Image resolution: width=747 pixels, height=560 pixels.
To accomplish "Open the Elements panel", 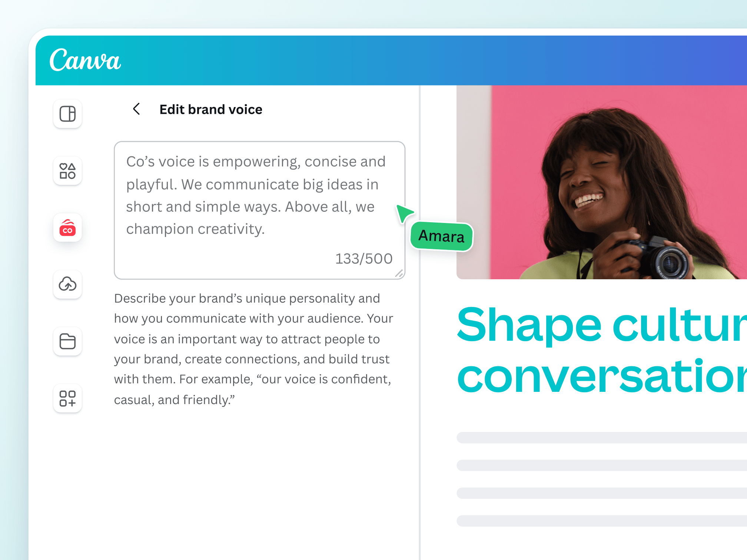I will (67, 171).
